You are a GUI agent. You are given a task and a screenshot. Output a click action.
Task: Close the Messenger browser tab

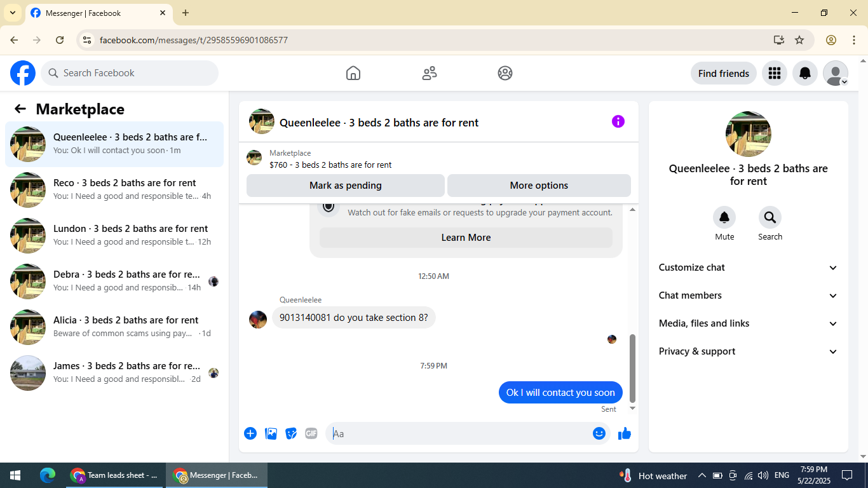coord(163,13)
